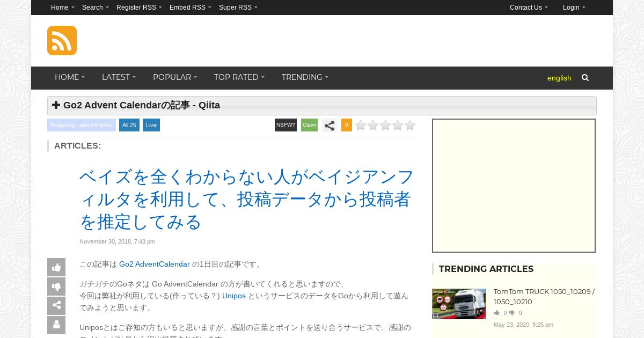Open the Home dropdown in top bar

pyautogui.click(x=63, y=8)
